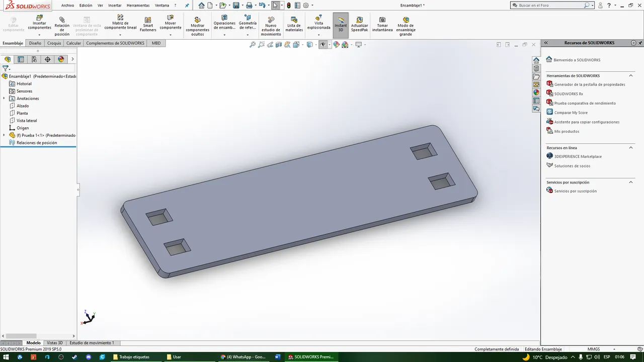
Task: Show more manager tabs chevron
Action: point(72,59)
